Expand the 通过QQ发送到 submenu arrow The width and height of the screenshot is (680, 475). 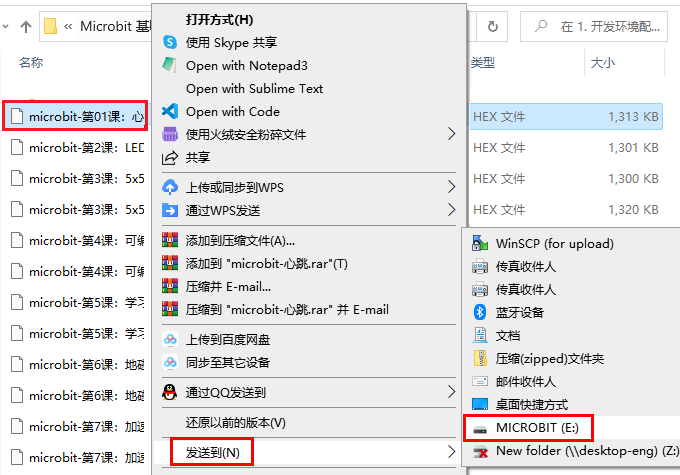(451, 392)
